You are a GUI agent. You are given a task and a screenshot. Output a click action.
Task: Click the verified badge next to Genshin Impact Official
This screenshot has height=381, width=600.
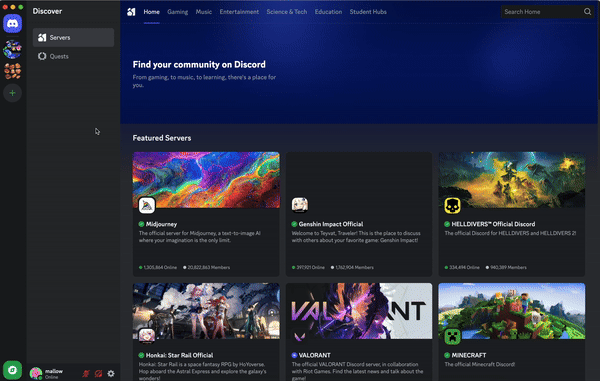[x=294, y=224]
